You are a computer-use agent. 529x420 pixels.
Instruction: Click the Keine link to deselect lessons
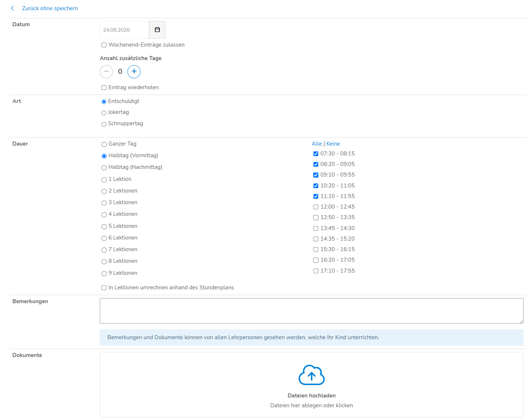click(x=333, y=144)
